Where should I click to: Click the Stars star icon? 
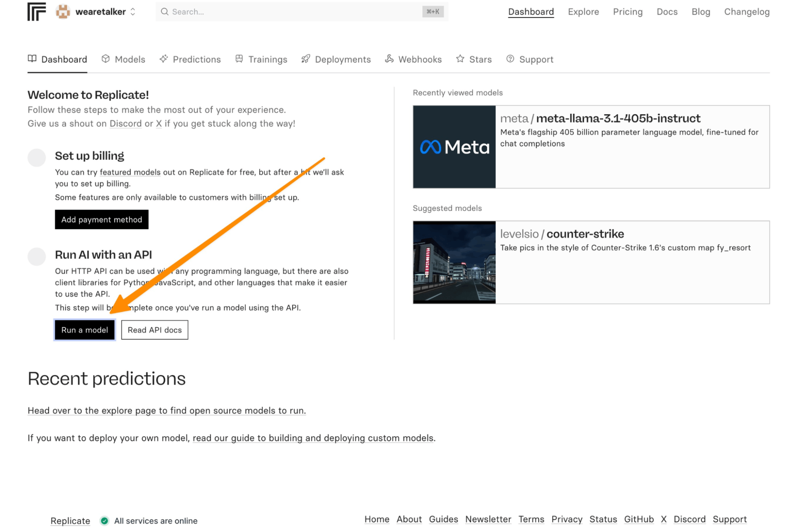tap(460, 59)
